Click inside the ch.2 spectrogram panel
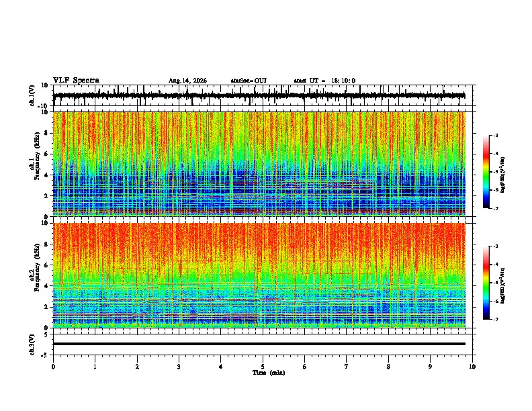The image size is (532, 411). [x=259, y=275]
